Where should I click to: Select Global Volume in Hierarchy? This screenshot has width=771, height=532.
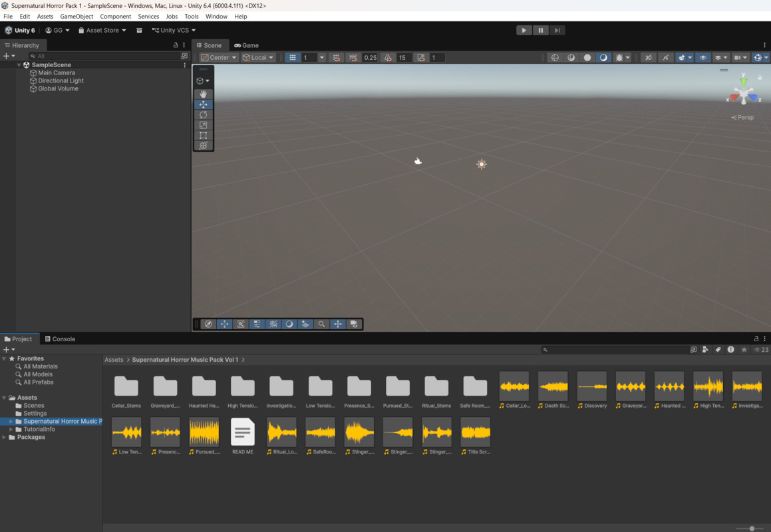[x=58, y=88]
